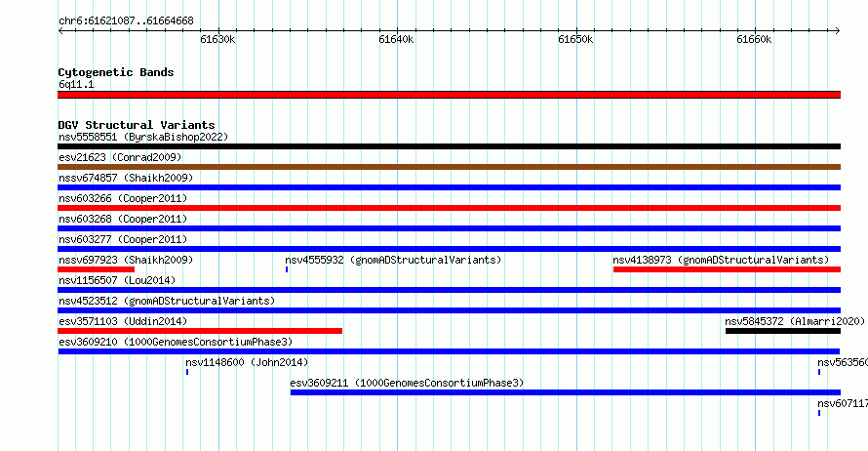Image resolution: width=868 pixels, height=451 pixels.
Task: Select the blue nsv1156507 variant bar
Action: 449,290
